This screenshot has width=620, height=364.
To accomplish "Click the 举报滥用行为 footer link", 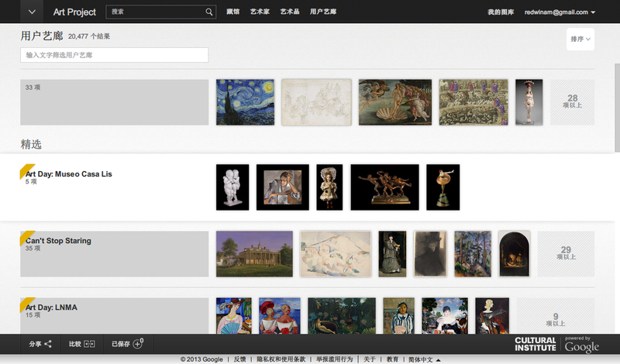I will point(334,359).
